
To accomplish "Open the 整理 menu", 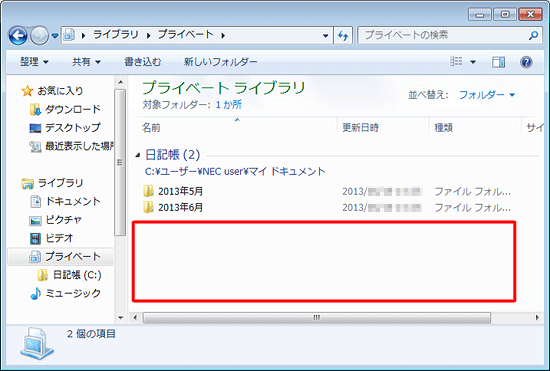I will [34, 62].
